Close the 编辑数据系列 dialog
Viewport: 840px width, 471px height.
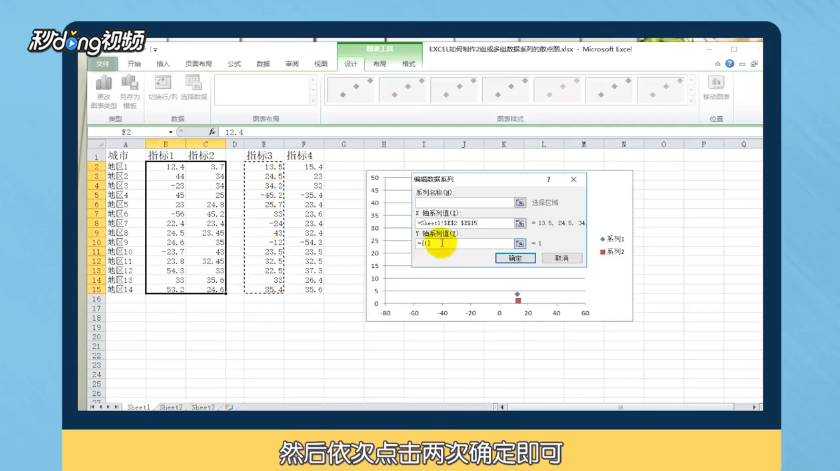point(574,180)
